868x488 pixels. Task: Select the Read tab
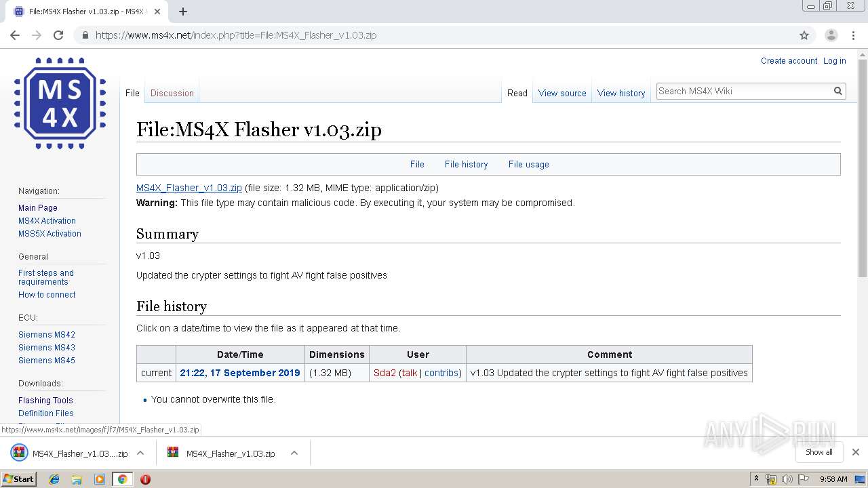click(517, 93)
